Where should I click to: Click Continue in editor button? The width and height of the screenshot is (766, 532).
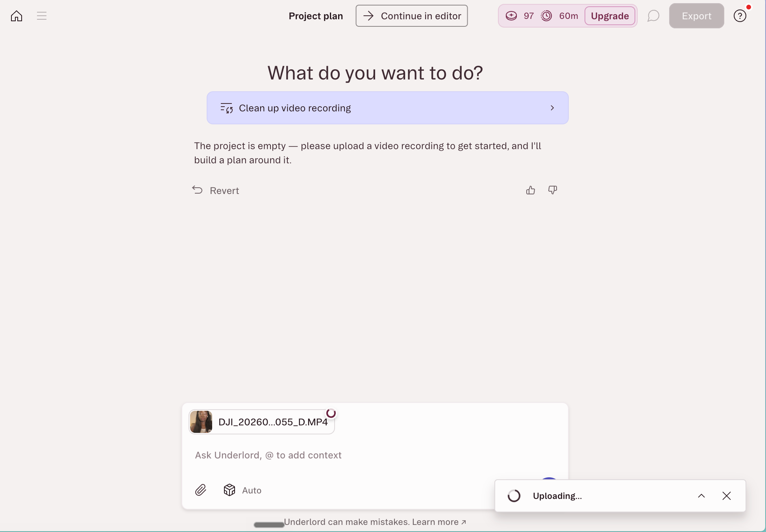pos(412,16)
